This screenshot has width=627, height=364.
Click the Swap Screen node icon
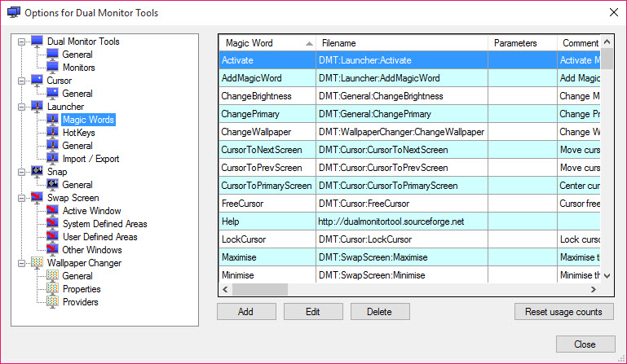click(37, 197)
